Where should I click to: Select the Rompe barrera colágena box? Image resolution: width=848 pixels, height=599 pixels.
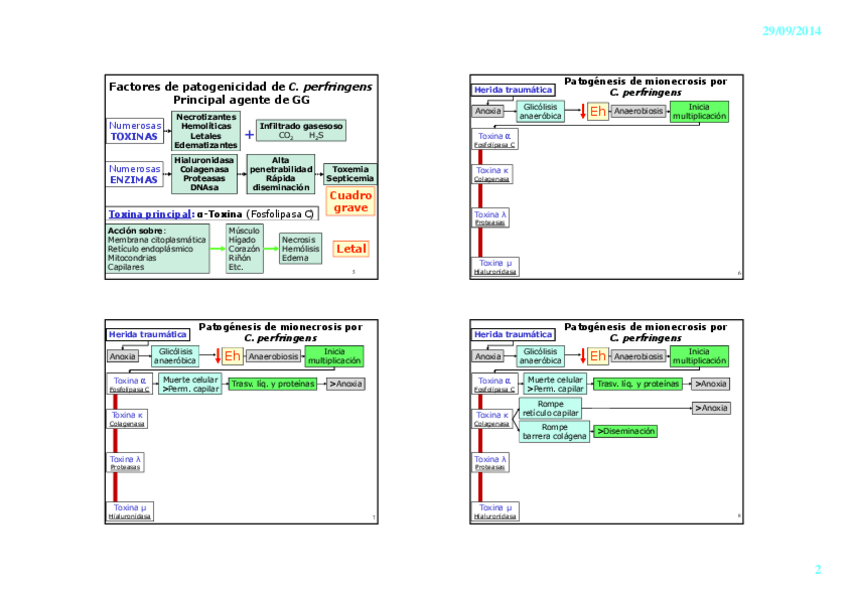pyautogui.click(x=553, y=432)
